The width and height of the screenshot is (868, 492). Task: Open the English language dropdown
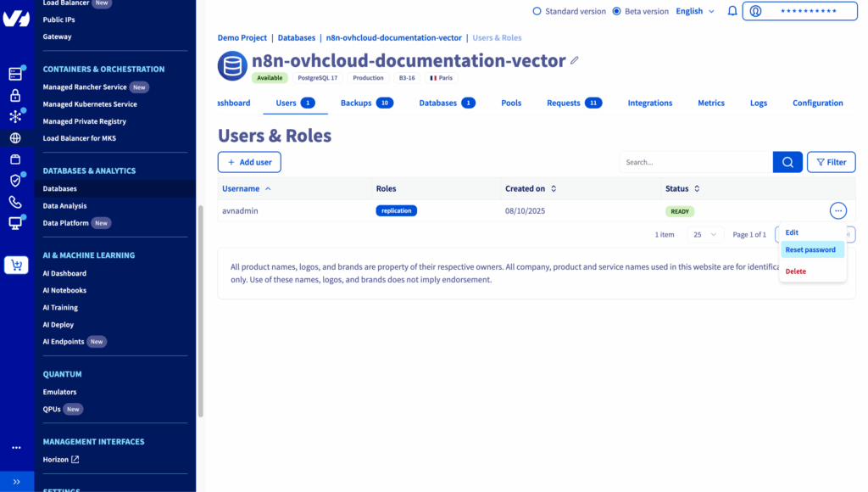coord(695,11)
